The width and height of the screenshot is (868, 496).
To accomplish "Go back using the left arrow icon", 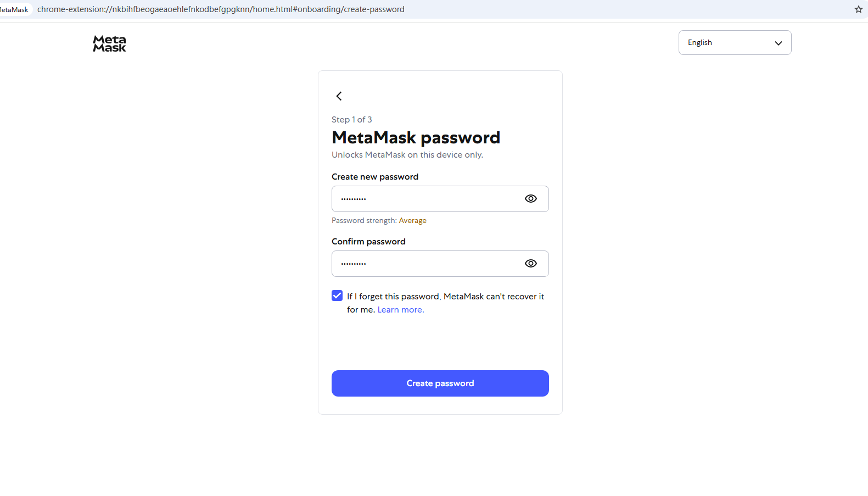I will pyautogui.click(x=339, y=96).
